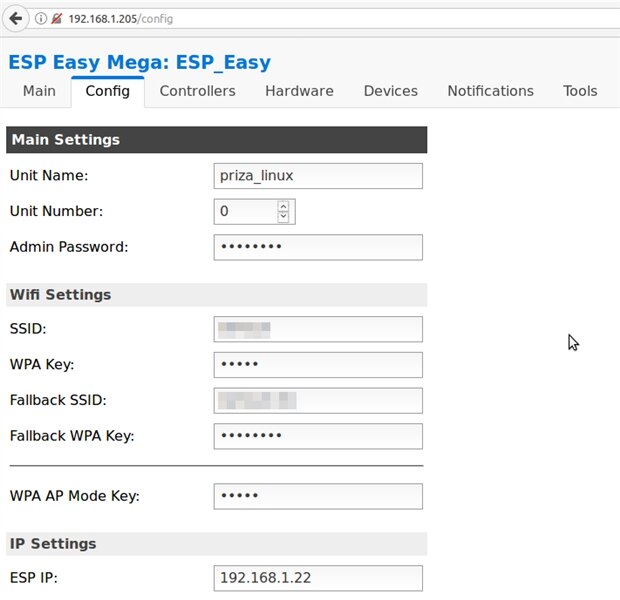Go back with the browser back arrow

click(x=15, y=18)
